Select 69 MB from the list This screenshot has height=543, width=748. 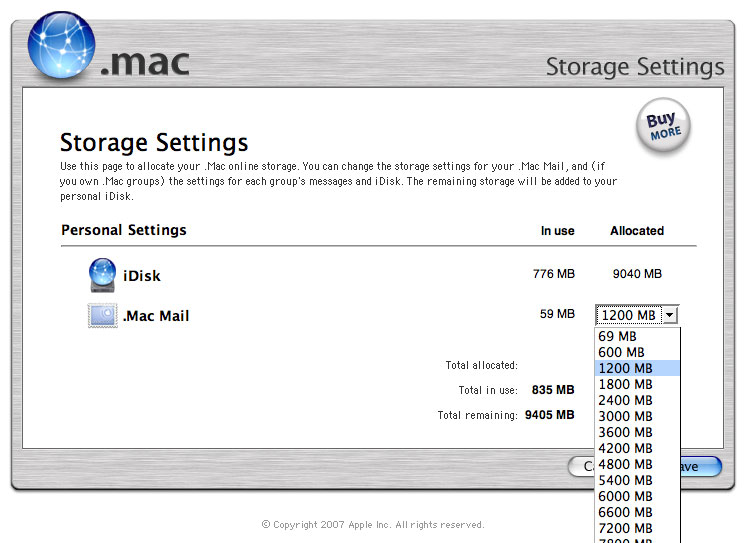(x=618, y=337)
